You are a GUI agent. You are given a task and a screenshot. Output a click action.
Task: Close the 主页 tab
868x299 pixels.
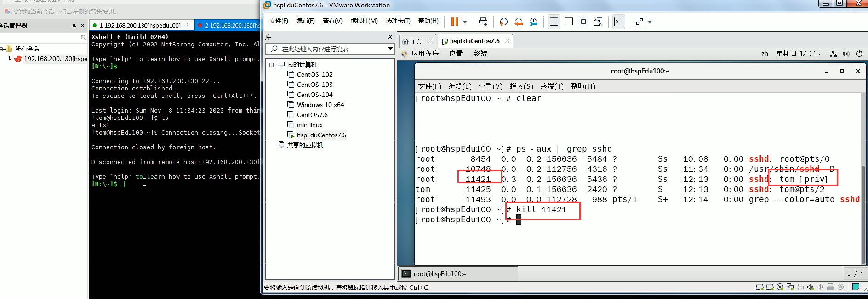coord(430,40)
